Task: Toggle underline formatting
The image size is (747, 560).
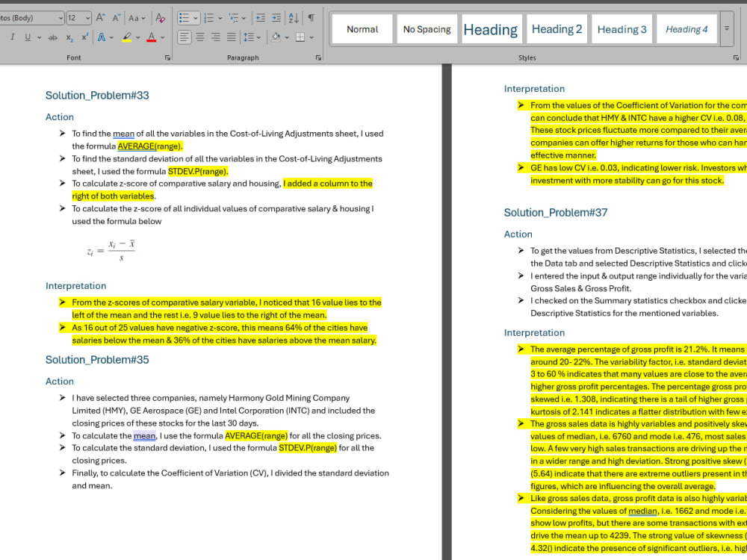Action: [x=28, y=37]
